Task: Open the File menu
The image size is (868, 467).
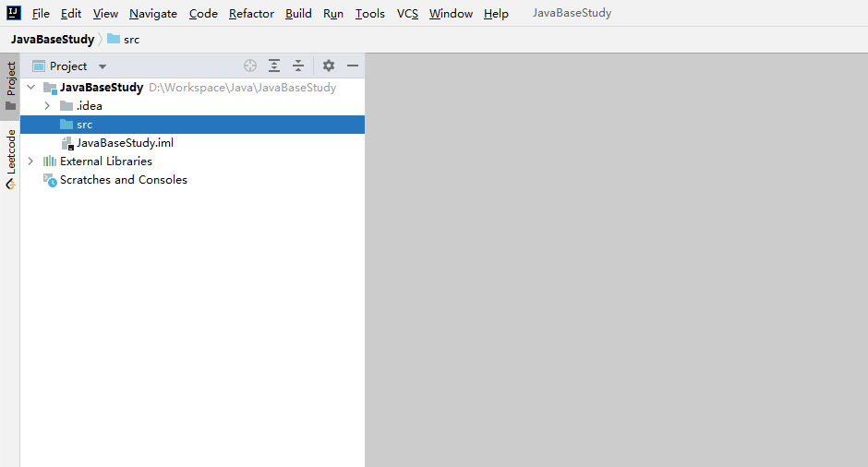Action: click(x=41, y=13)
